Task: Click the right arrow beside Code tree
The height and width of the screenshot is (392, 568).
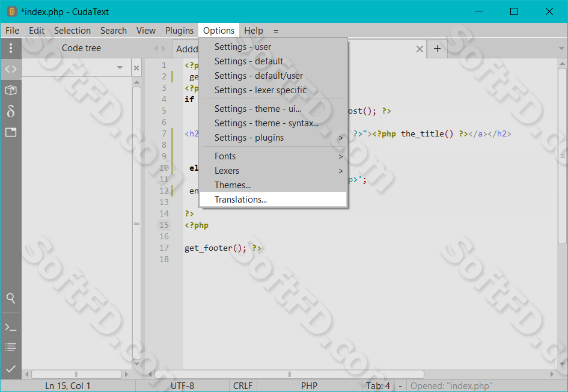Action: click(163, 48)
